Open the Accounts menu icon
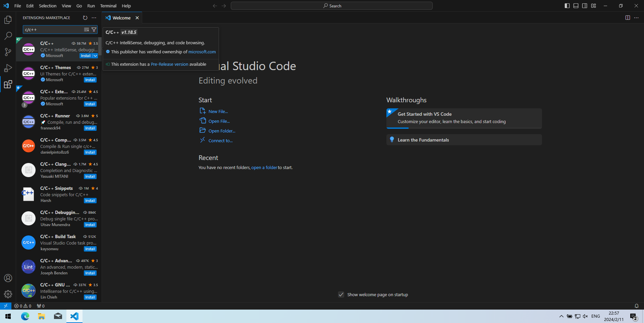Screen dimensions: 644x323 click(x=8, y=278)
